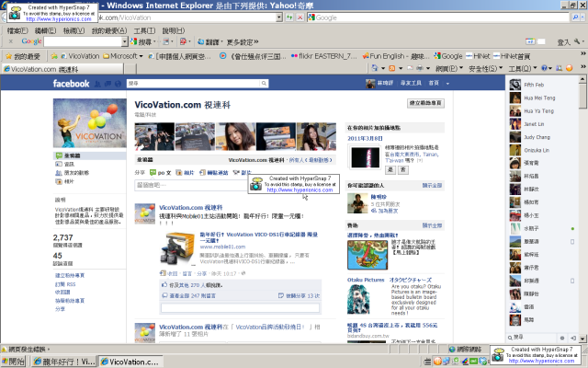Click 2011年3月8日 date link
The image size is (588, 368).
coord(365,139)
